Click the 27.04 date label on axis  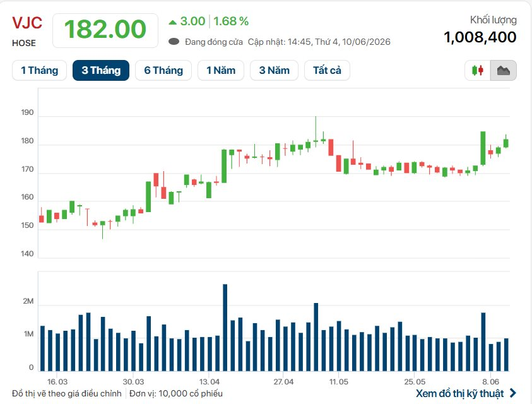(x=283, y=382)
